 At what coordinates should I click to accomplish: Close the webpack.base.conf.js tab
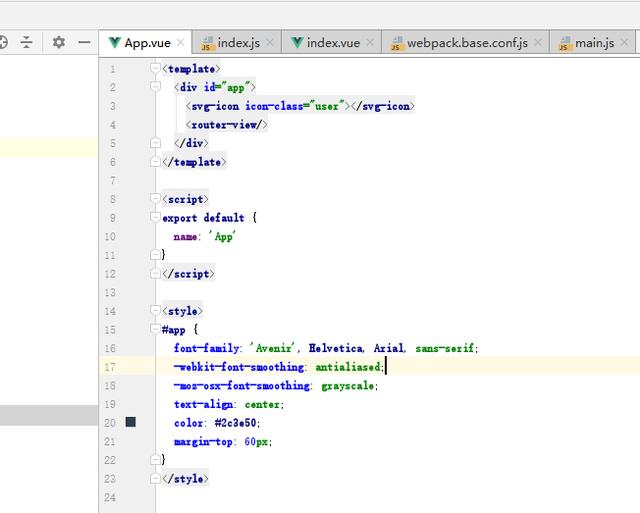(x=538, y=42)
